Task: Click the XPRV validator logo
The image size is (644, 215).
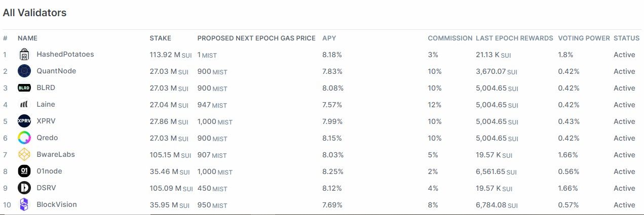Action: [24, 121]
